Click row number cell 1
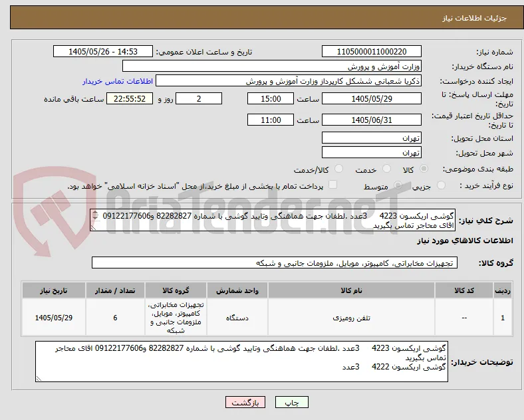524x420 pixels. pyautogui.click(x=503, y=318)
